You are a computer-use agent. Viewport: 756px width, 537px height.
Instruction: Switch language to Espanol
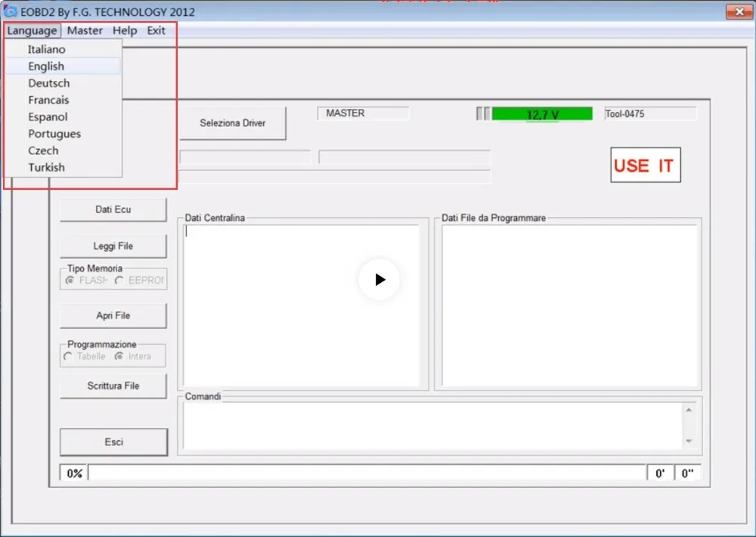[63, 116]
